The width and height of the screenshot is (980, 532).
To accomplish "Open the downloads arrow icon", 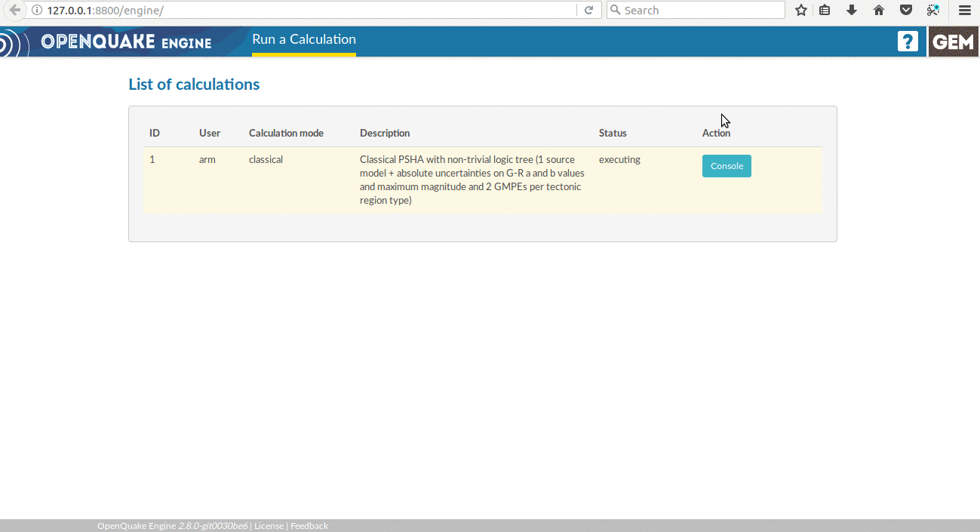I will point(852,11).
